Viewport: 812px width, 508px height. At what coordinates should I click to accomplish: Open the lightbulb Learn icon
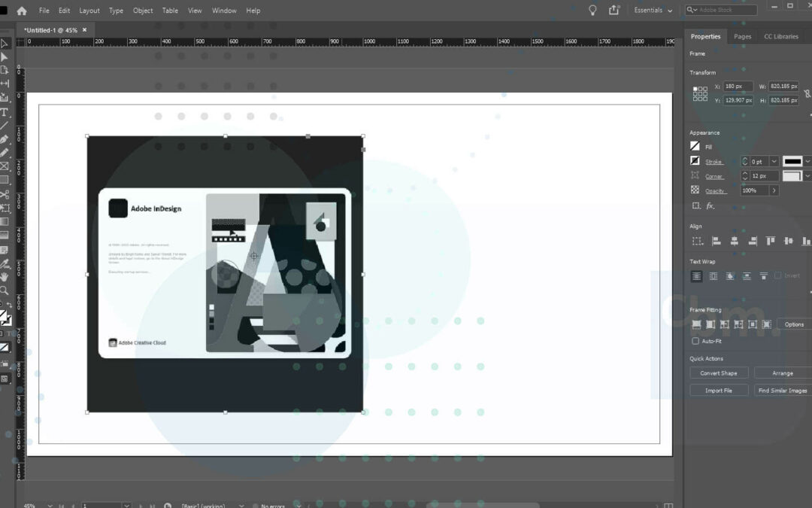coord(592,11)
